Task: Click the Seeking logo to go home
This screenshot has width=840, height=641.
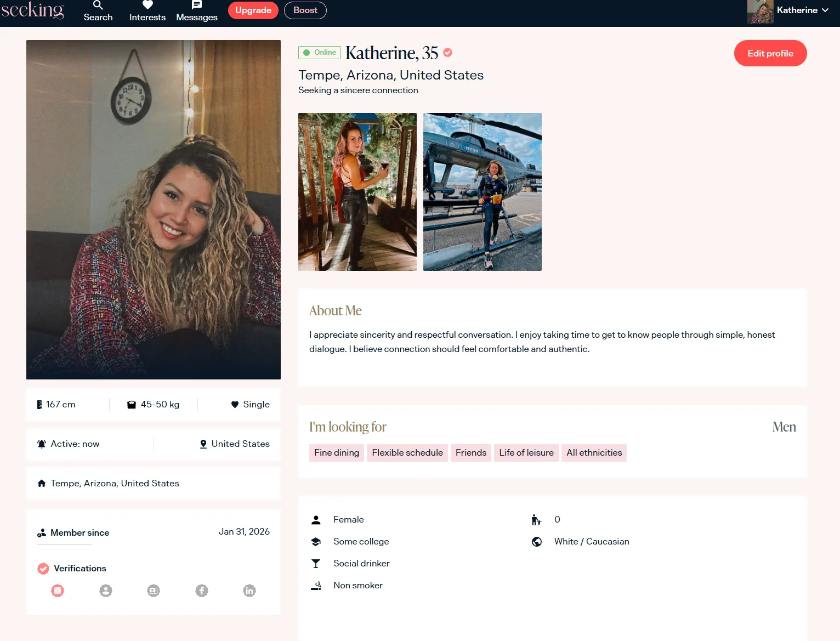Action: tap(33, 10)
